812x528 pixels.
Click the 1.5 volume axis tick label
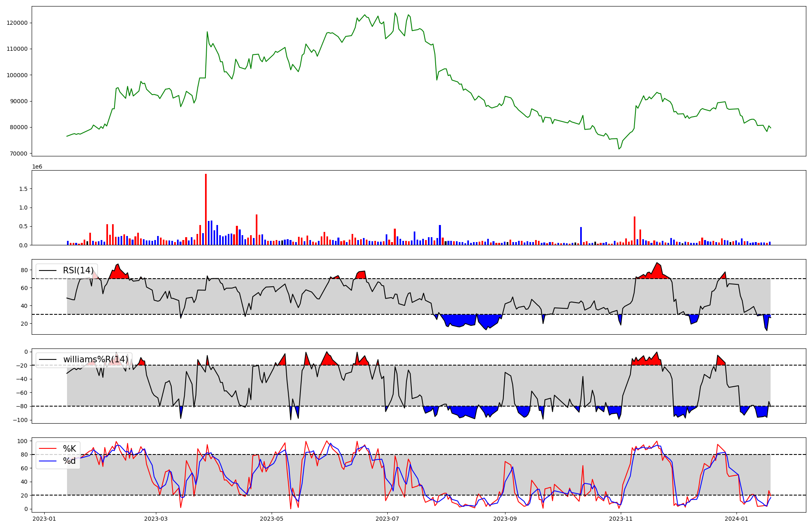[23, 189]
